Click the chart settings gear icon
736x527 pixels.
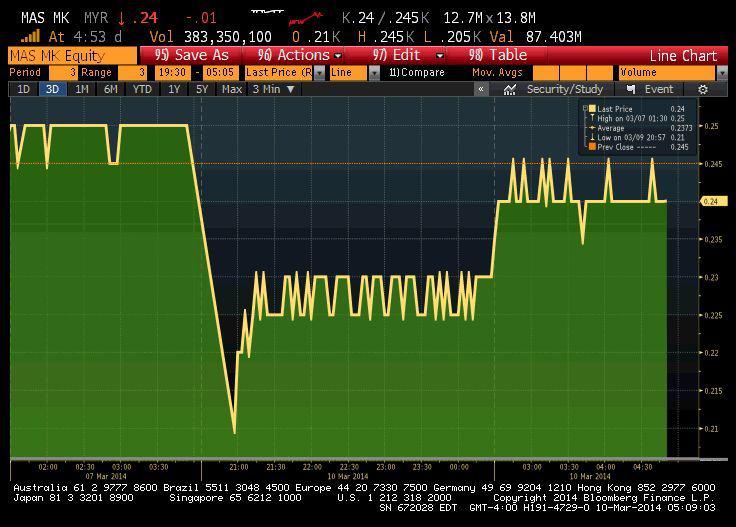point(703,89)
